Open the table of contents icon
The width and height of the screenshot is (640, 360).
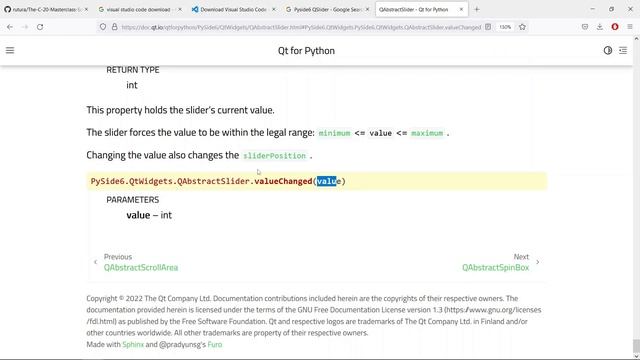coord(623,50)
